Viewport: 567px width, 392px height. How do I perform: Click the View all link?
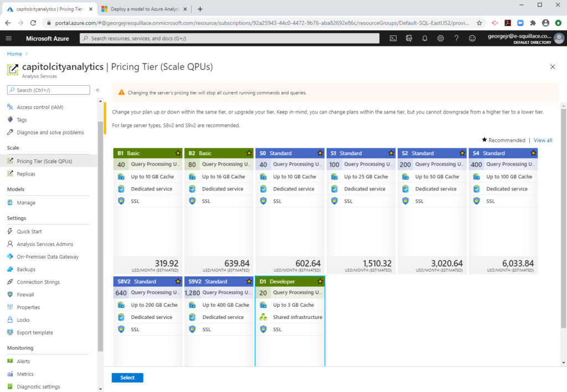(x=543, y=140)
